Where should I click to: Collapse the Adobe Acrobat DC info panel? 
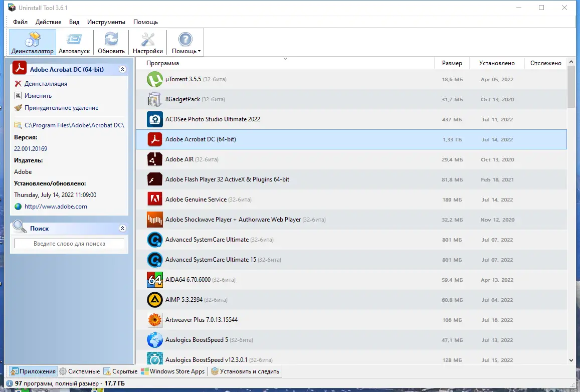122,69
